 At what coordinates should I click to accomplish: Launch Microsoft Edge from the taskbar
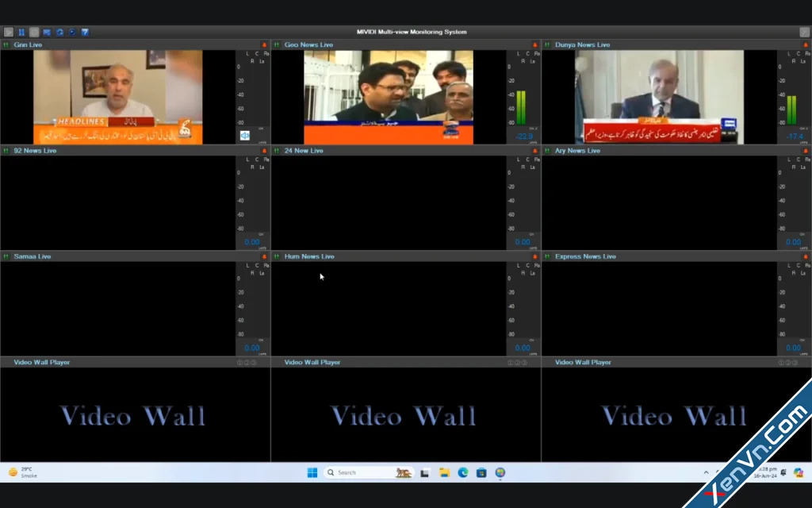463,473
